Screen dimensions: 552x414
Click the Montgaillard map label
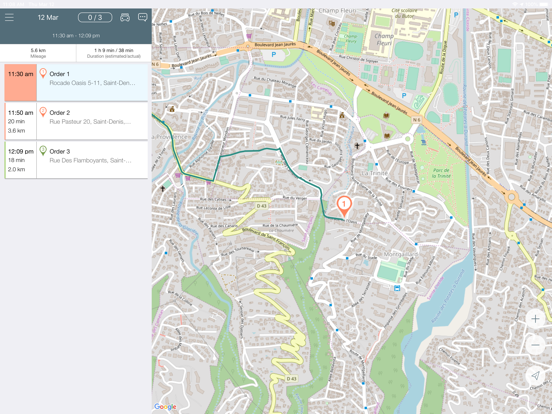tap(401, 254)
